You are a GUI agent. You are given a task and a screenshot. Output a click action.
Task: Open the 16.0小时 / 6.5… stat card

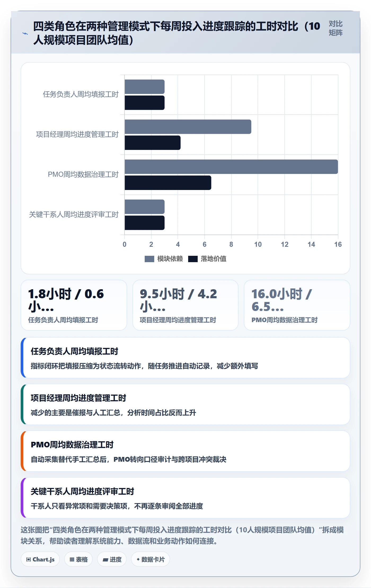[x=297, y=305]
